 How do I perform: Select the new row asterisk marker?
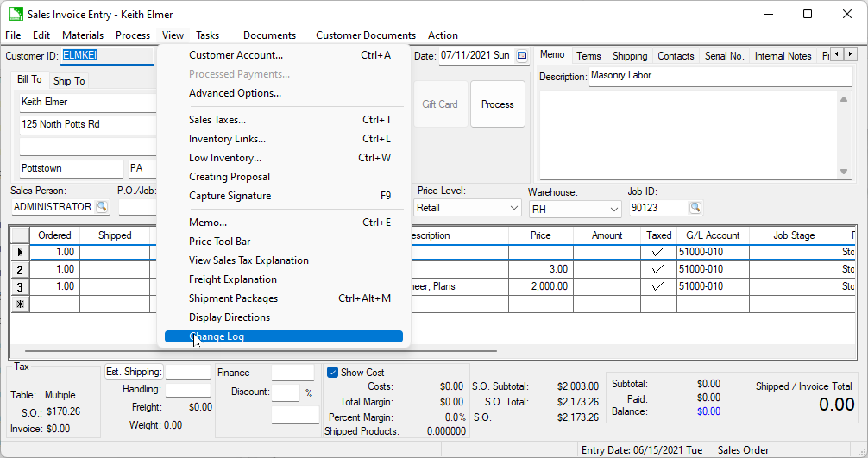[20, 304]
